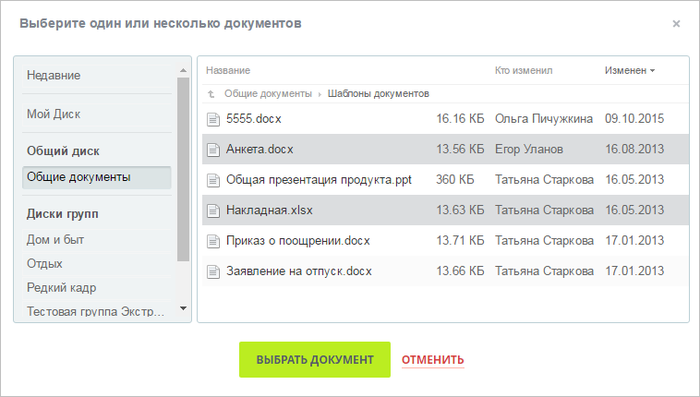Select file Накладная.xlsx
This screenshot has width=700, height=397.
tap(269, 210)
